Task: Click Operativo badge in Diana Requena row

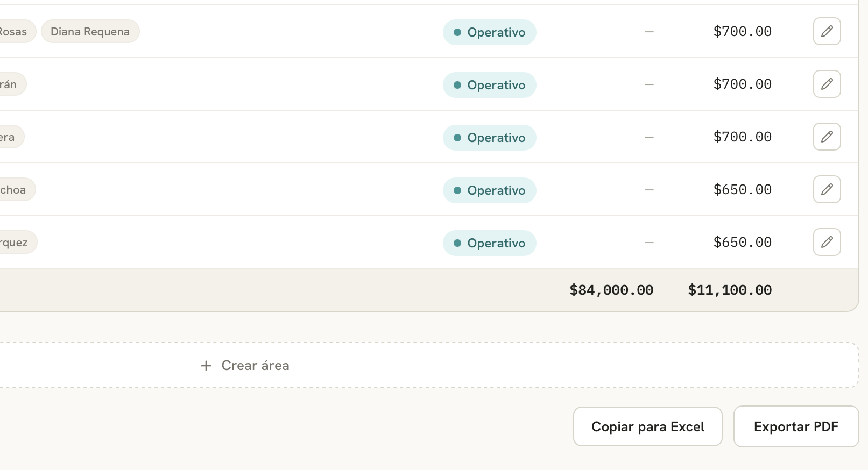Action: tap(489, 32)
